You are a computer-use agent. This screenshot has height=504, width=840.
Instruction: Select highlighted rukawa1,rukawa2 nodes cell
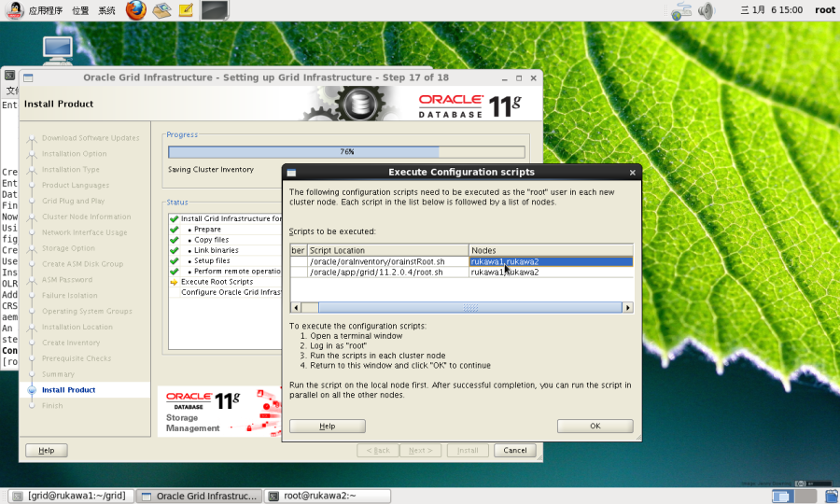[552, 261]
